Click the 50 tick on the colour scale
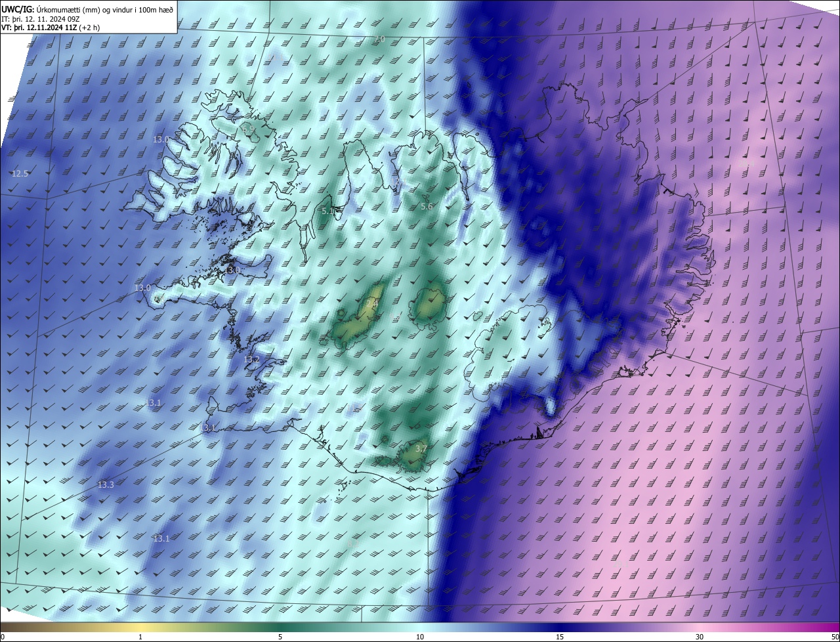This screenshot has height=642, width=840. tap(835, 637)
